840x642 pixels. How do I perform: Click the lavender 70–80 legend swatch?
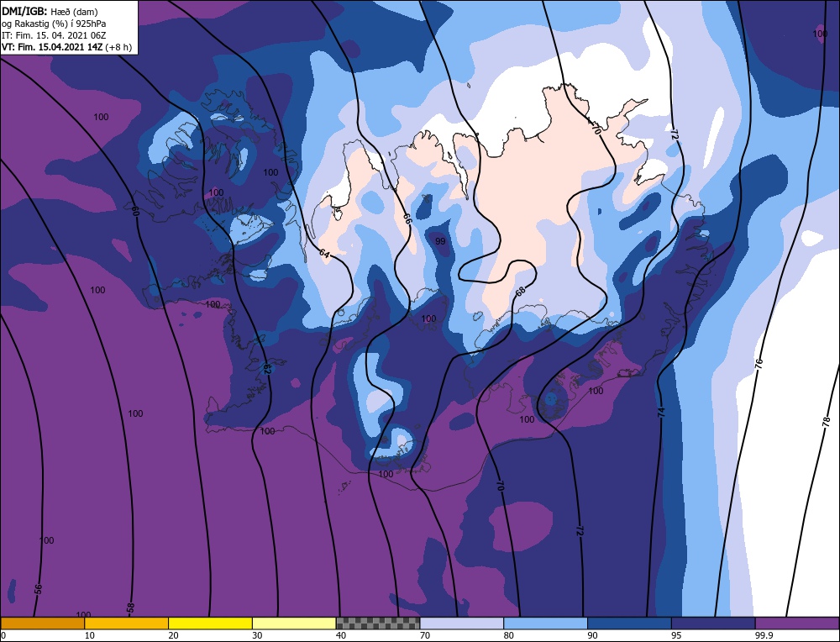pyautogui.click(x=462, y=624)
